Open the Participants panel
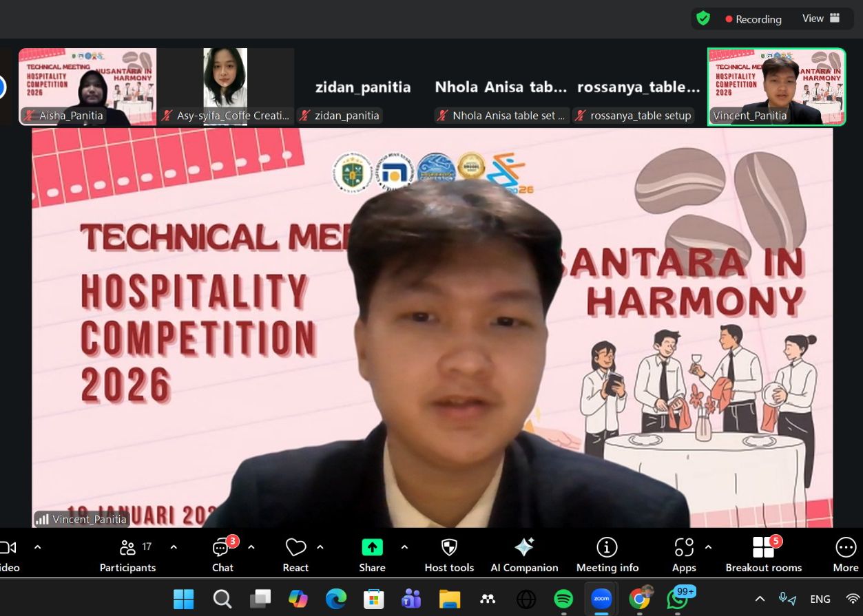Screen dimensions: 863x616 point(127,555)
